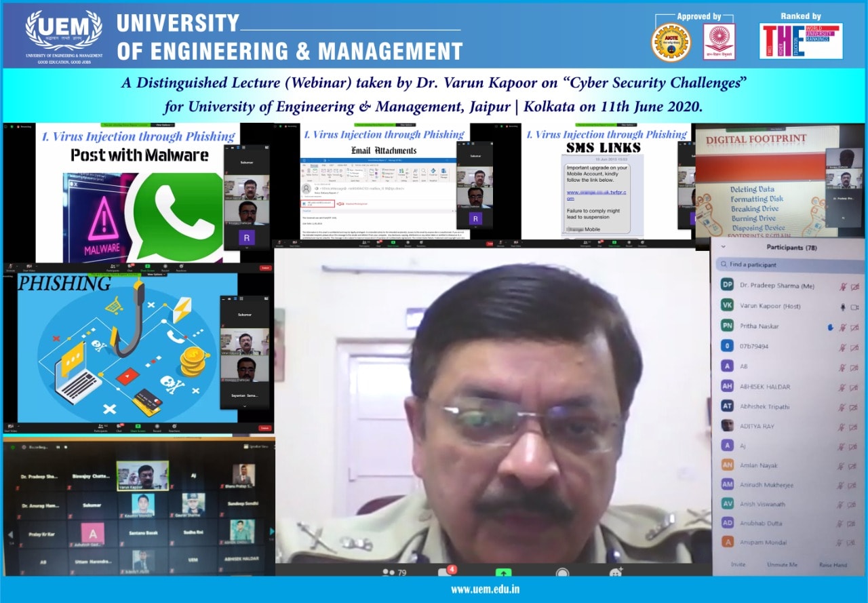Click the green Share Screen icon under the phishing slide
Image resolution: width=868 pixels, height=603 pixels.
(138, 427)
